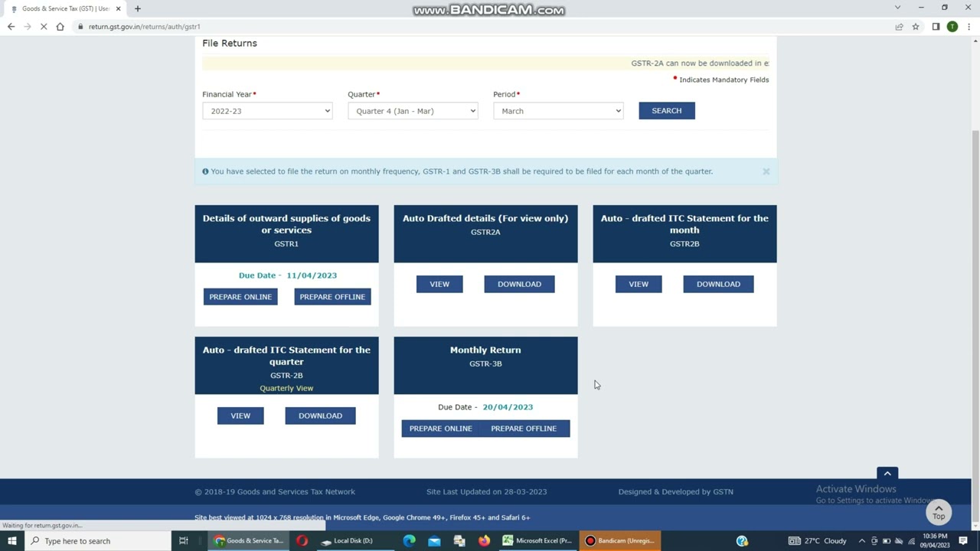The height and width of the screenshot is (551, 980).
Task: Go back to previous page
Action: pos(11,27)
